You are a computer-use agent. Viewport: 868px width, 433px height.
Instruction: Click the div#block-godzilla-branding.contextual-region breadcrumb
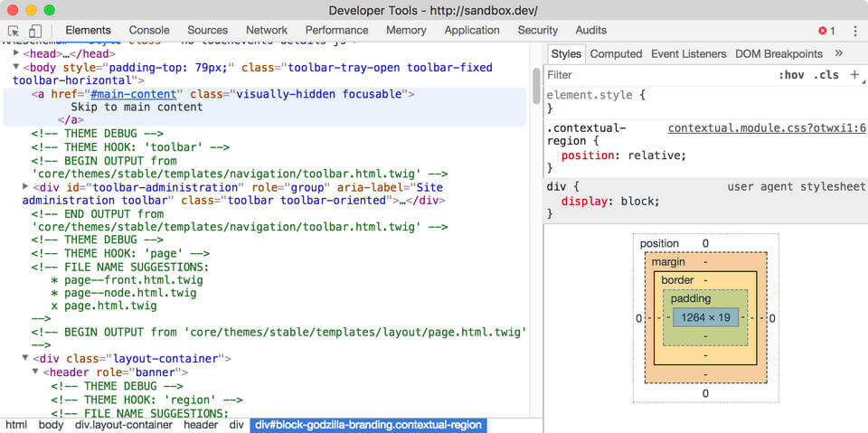click(369, 425)
